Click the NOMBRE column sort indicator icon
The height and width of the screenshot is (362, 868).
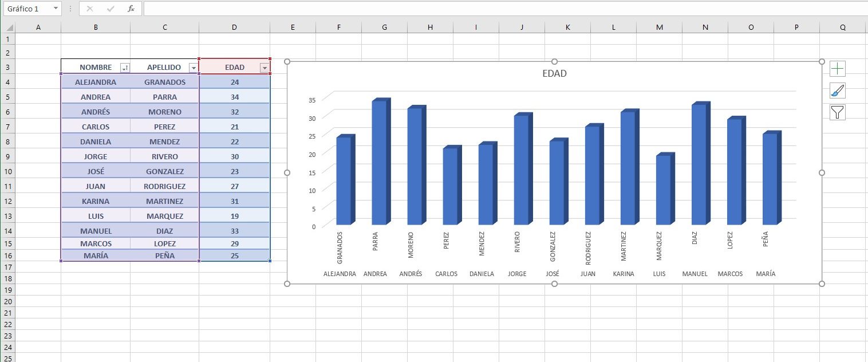(124, 67)
